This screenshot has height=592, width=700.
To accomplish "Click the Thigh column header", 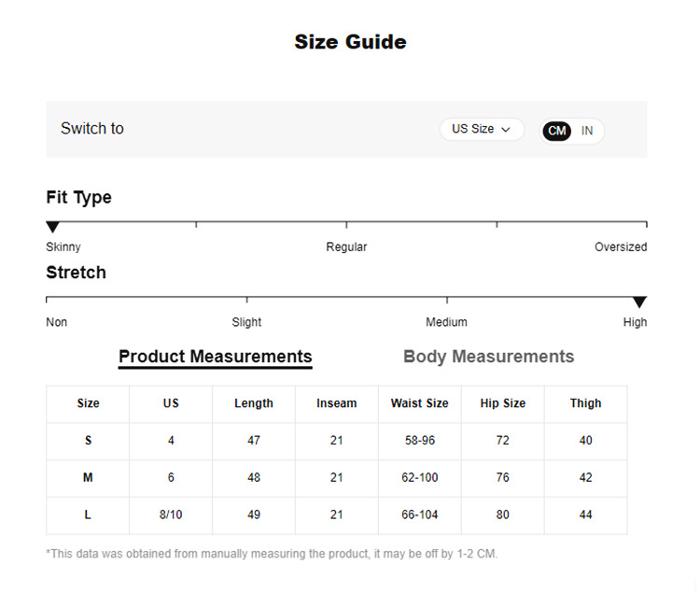I will pyautogui.click(x=585, y=403).
